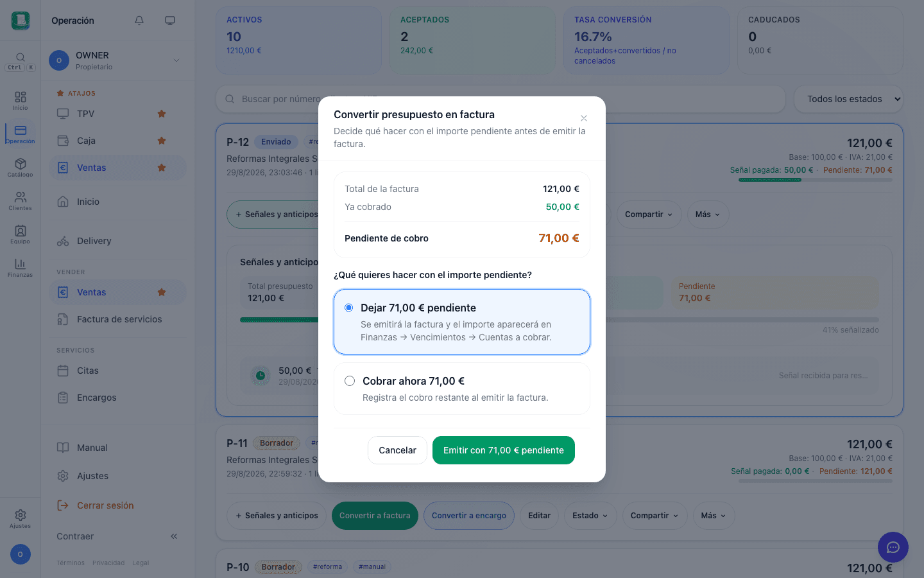The width and height of the screenshot is (924, 578).
Task: Go to Finanzas chart icon
Action: click(x=21, y=268)
